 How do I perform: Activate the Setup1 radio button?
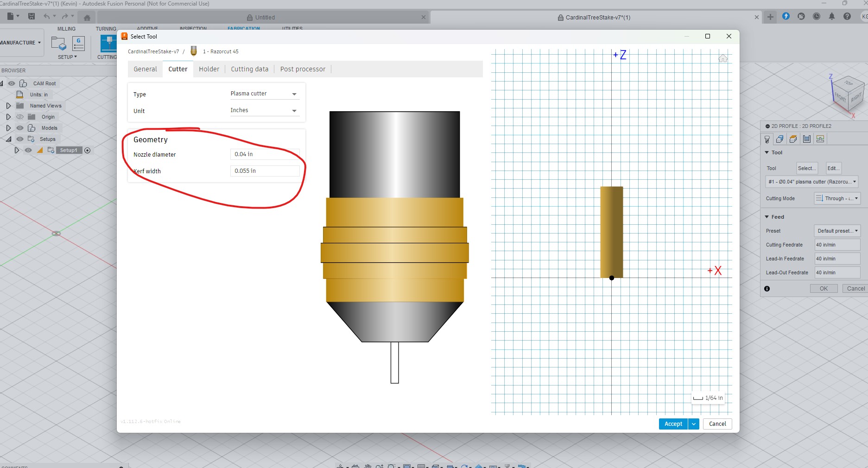[x=87, y=150]
